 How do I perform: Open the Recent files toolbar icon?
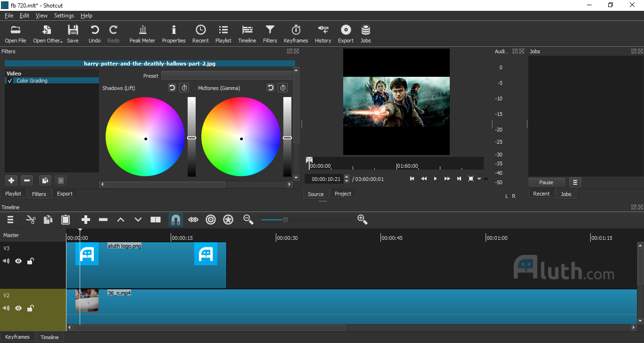point(200,34)
